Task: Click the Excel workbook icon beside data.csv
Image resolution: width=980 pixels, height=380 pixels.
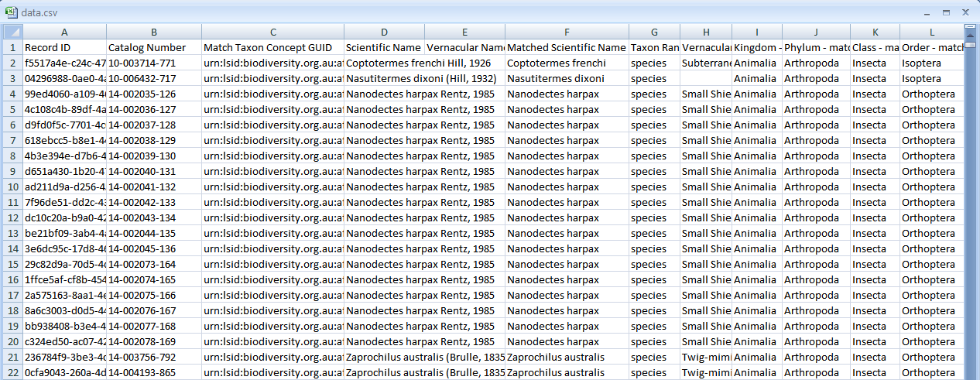Action: pos(10,12)
